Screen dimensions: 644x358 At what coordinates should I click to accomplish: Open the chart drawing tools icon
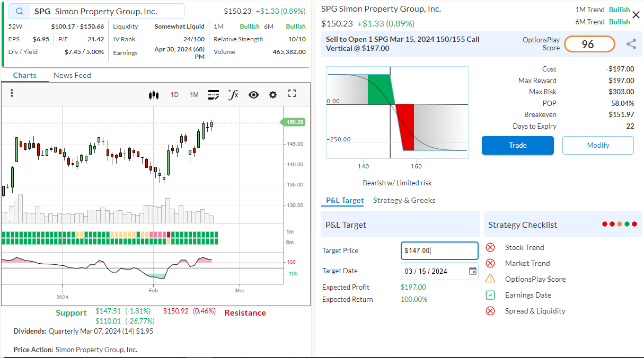pyautogui.click(x=214, y=95)
